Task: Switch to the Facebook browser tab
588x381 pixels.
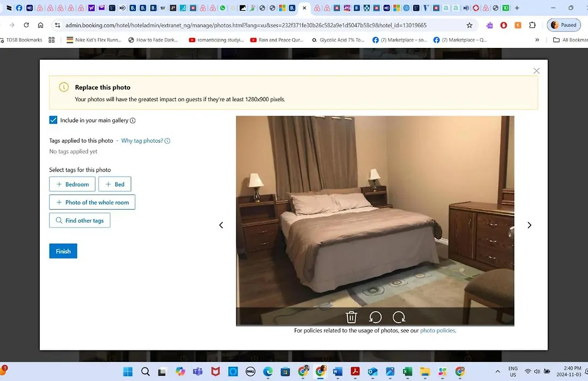Action: [x=19, y=8]
